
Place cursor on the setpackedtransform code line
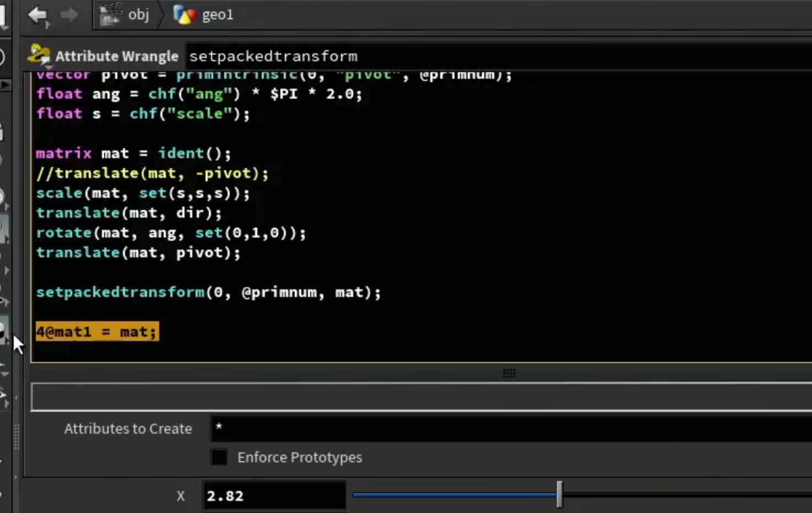click(x=208, y=292)
